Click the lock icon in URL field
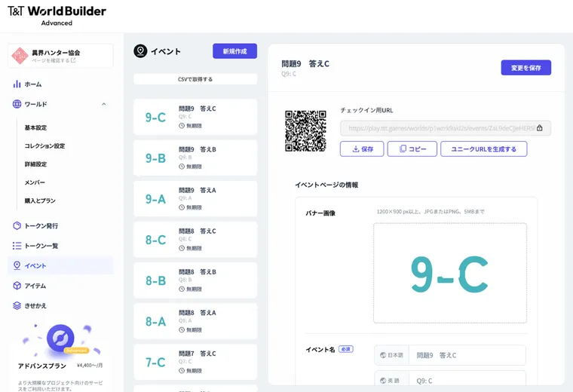Viewport: 573px width, 392px height. click(540, 128)
